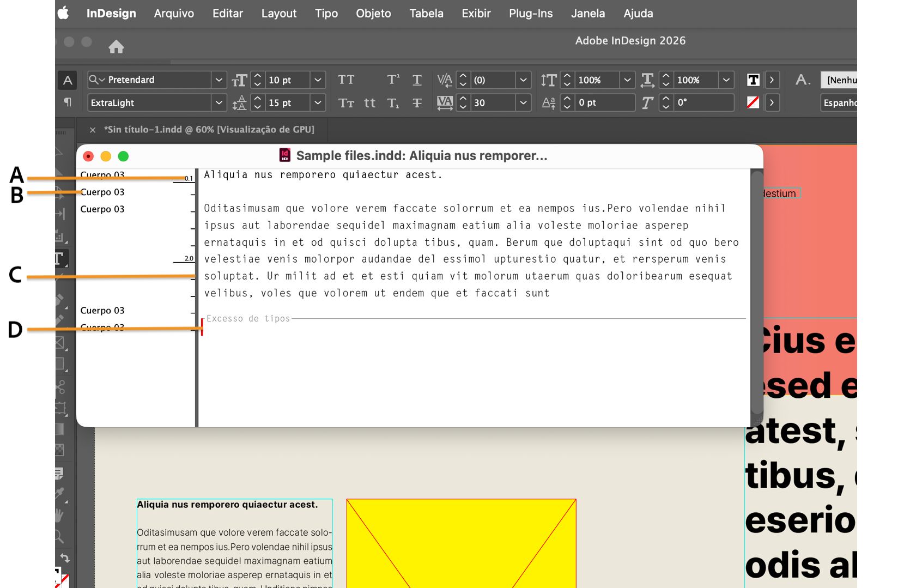Click the text fill color swatch
The width and height of the screenshot is (910, 588).
[753, 80]
